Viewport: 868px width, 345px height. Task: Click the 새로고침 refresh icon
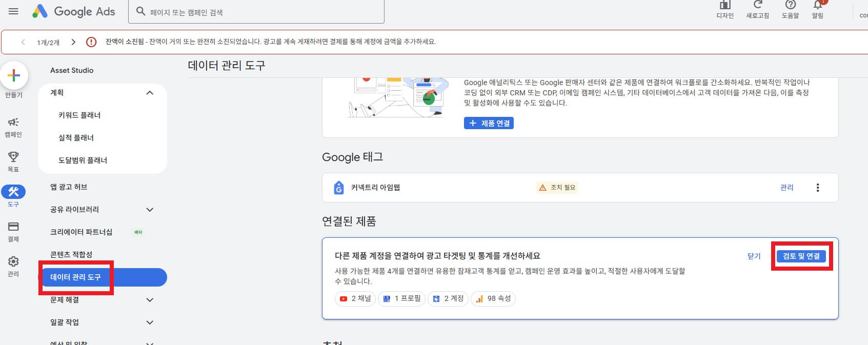pyautogui.click(x=758, y=5)
